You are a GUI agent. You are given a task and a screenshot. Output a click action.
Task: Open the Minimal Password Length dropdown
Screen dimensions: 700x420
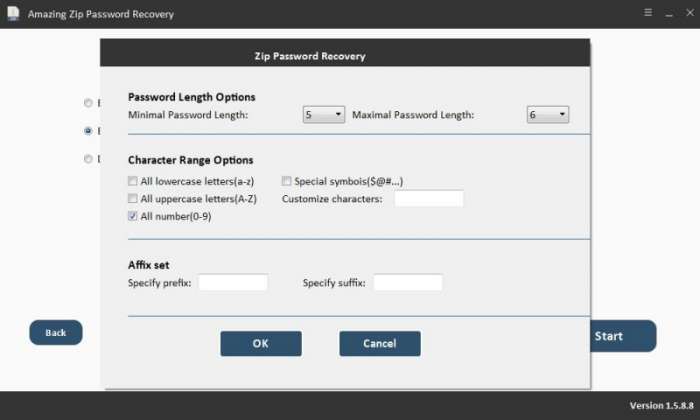(x=324, y=115)
